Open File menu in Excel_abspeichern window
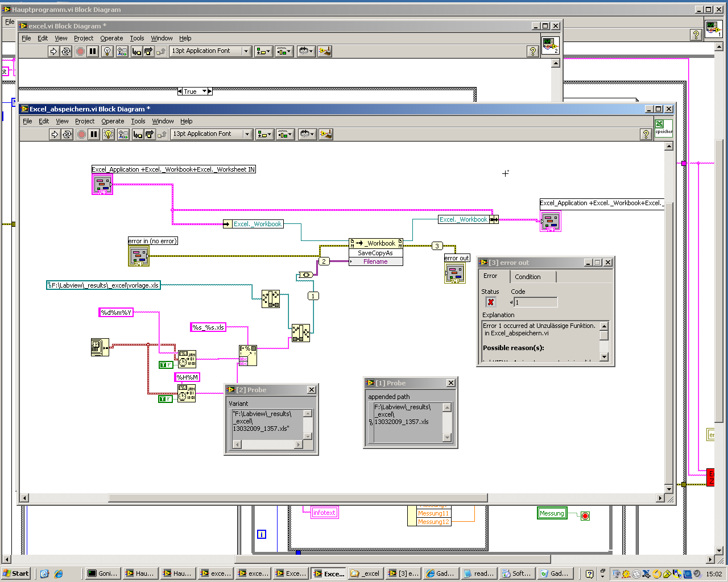 pos(27,121)
